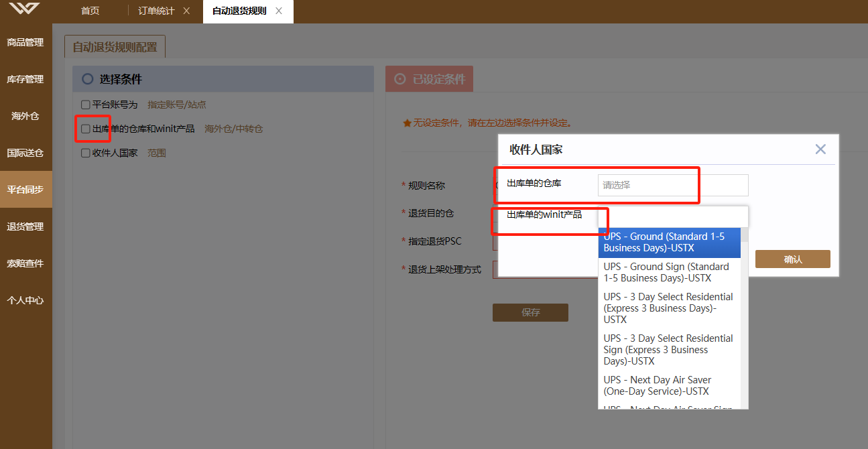Click 指定账号/站点 hint text
Image resolution: width=868 pixels, height=449 pixels.
click(177, 105)
